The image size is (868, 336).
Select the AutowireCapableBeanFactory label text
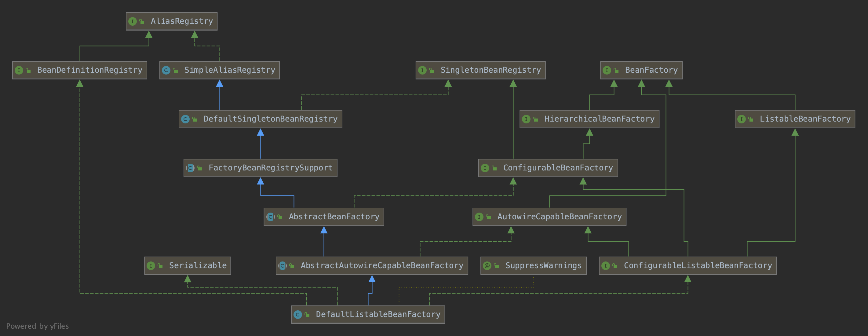click(x=559, y=217)
